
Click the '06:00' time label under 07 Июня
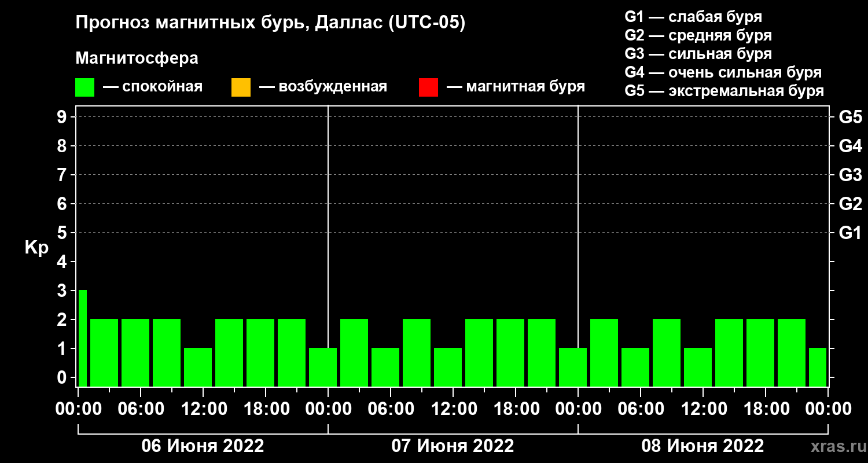coord(391,409)
